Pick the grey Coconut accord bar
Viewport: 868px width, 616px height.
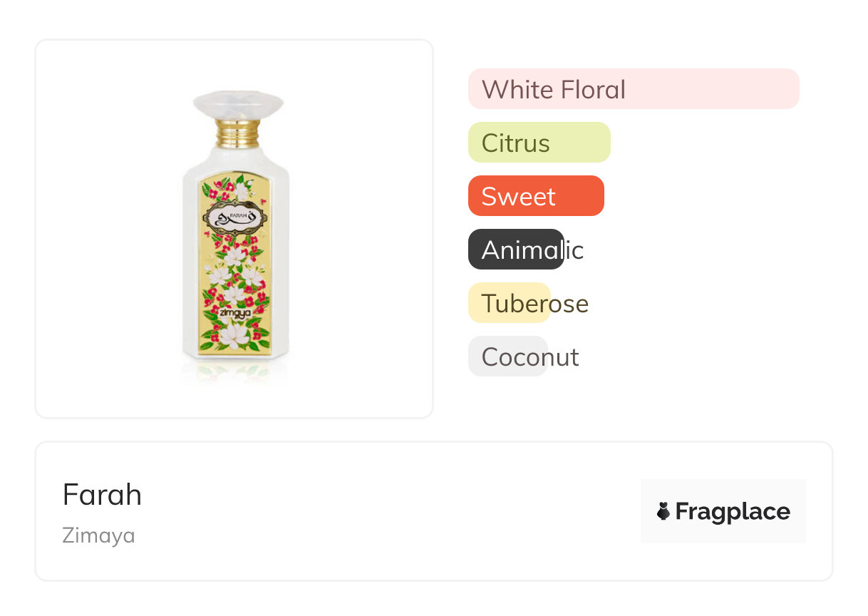tap(507, 356)
